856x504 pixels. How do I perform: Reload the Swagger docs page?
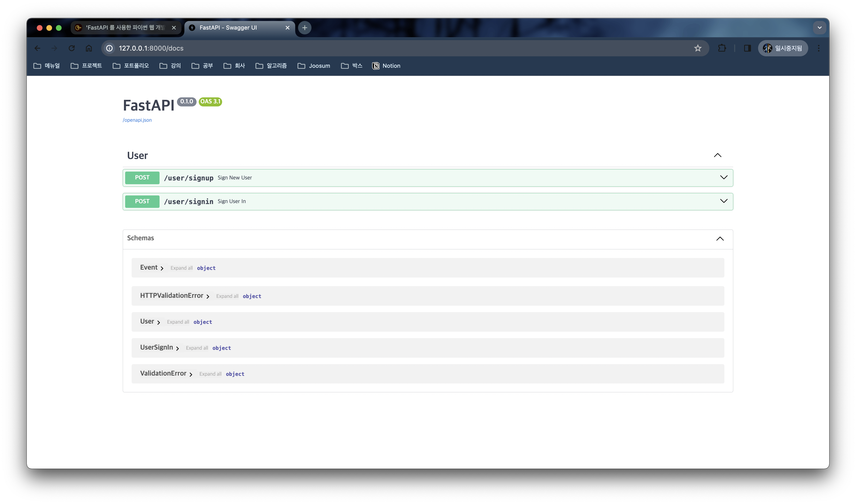(71, 48)
